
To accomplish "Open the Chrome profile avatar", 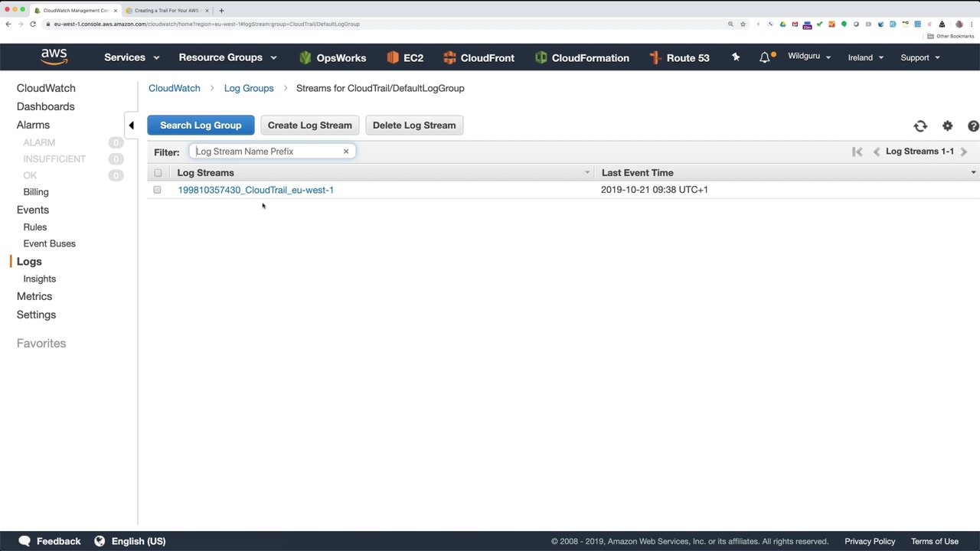I will pyautogui.click(x=959, y=24).
